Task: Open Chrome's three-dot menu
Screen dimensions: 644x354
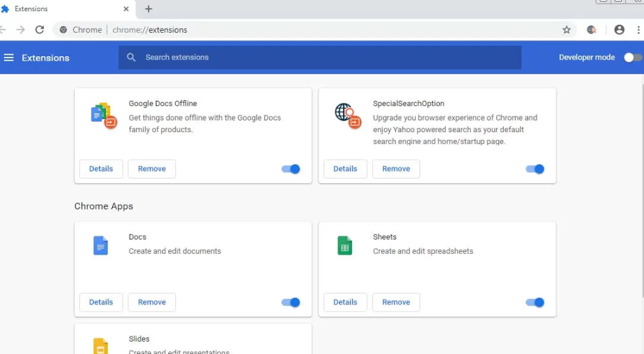Action: [x=638, y=29]
